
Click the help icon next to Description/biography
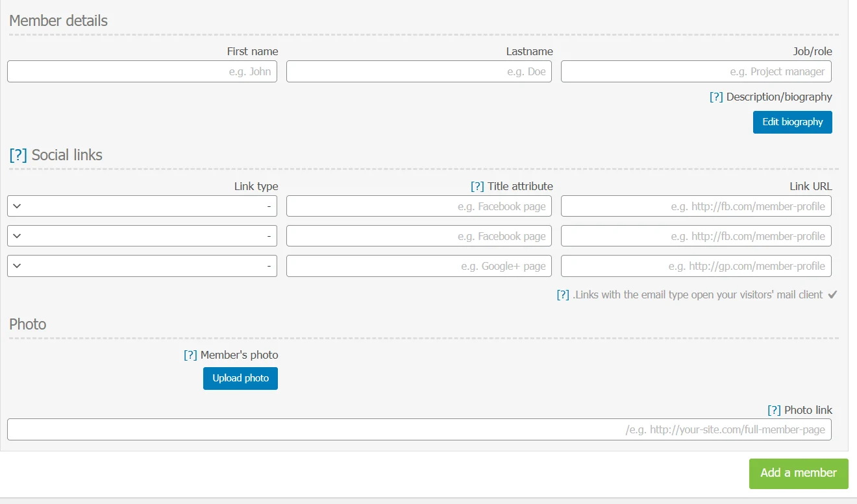716,97
